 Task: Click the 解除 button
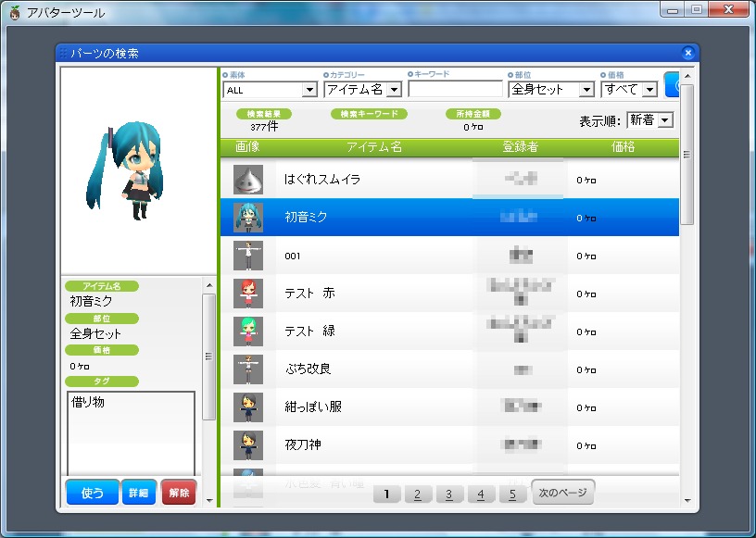pyautogui.click(x=179, y=493)
